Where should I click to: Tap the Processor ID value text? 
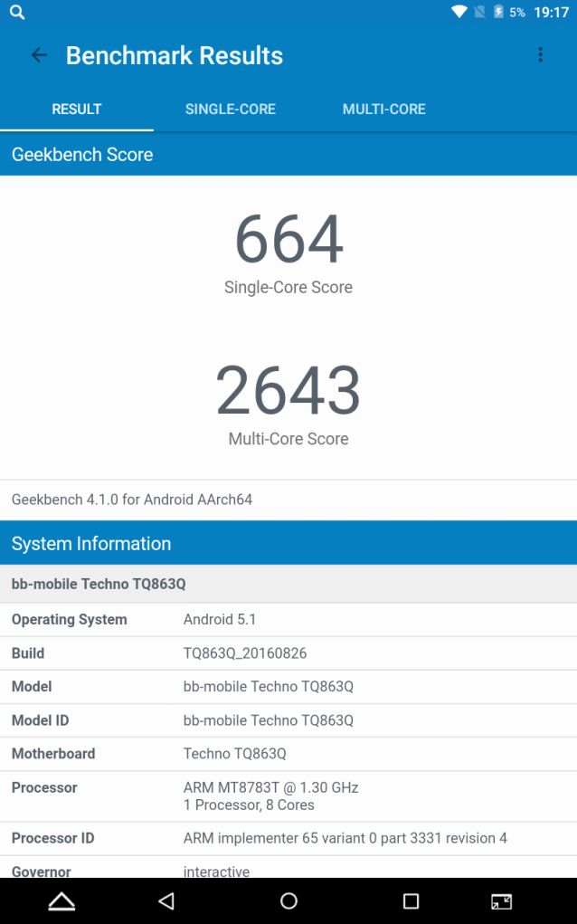click(x=345, y=838)
